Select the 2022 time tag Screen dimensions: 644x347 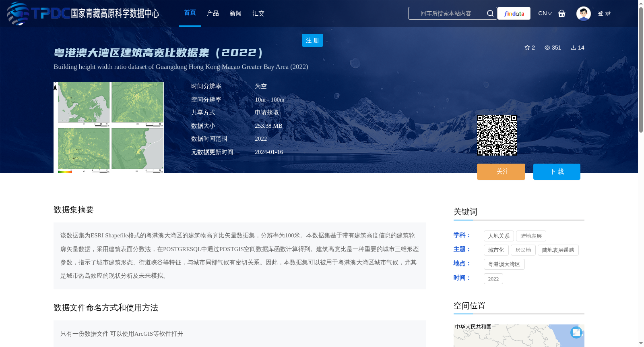pos(493,279)
